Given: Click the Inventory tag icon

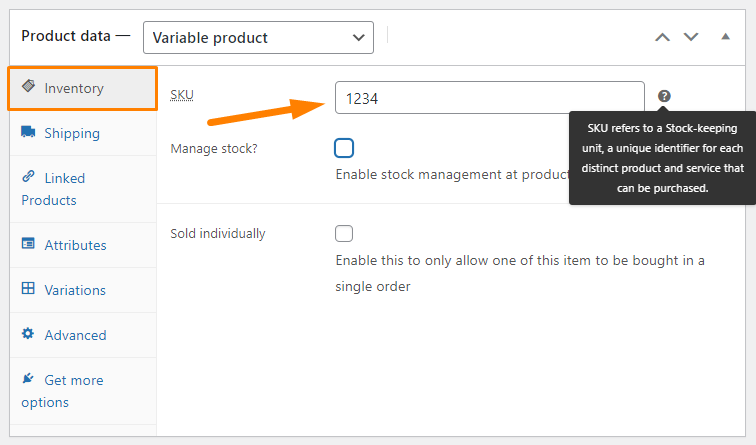Looking at the screenshot, I should 28,86.
